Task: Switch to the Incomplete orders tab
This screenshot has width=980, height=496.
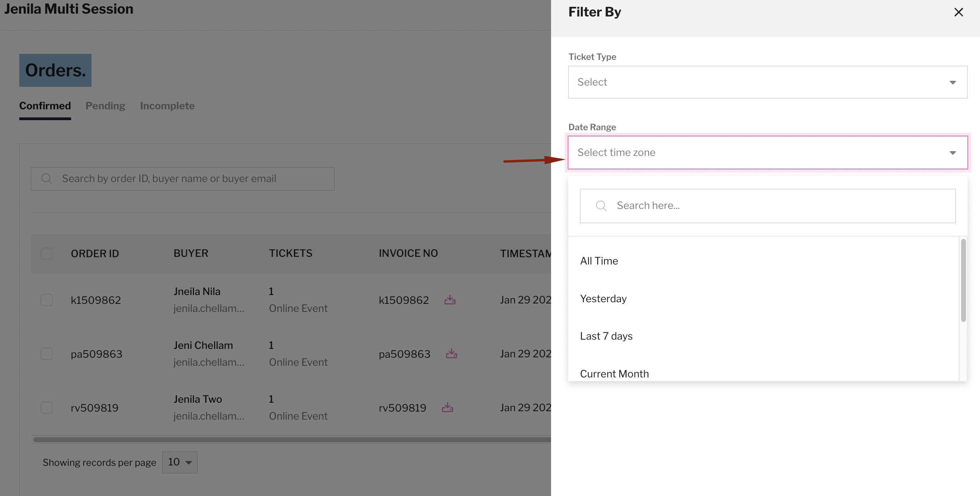Action: [x=167, y=106]
